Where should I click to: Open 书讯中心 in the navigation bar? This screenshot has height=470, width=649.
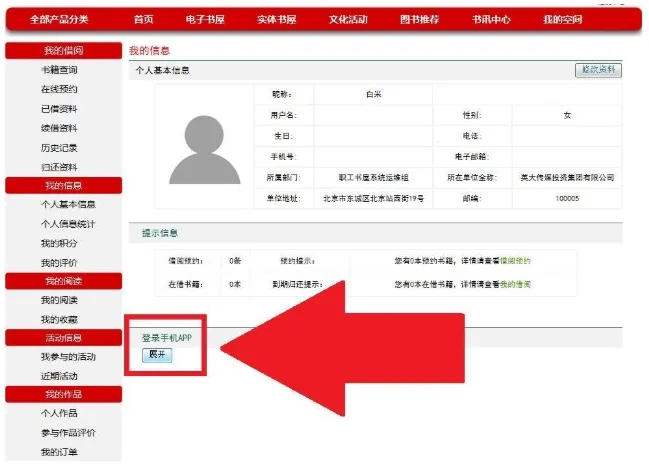click(x=491, y=19)
